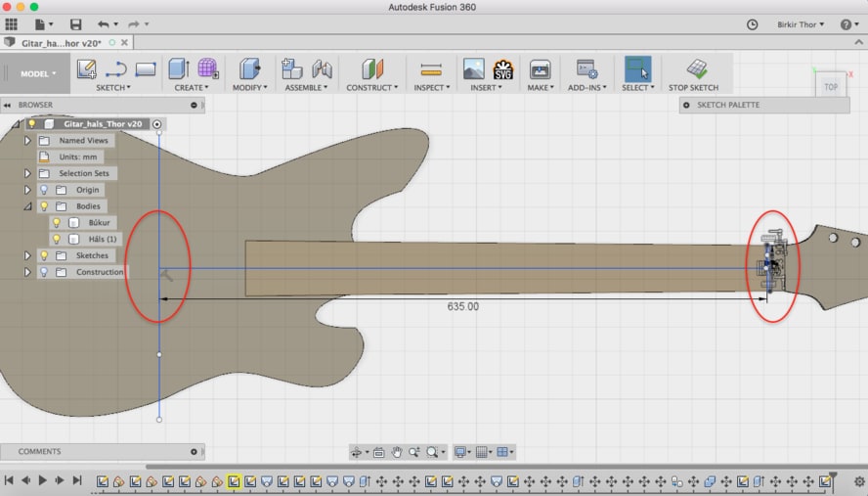Click the Insert SVG icon
This screenshot has width=868, height=496.
(502, 69)
